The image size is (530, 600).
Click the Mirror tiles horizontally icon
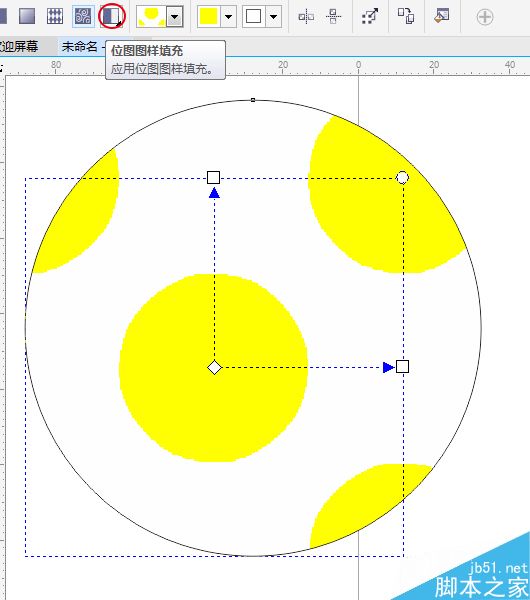coord(306,16)
